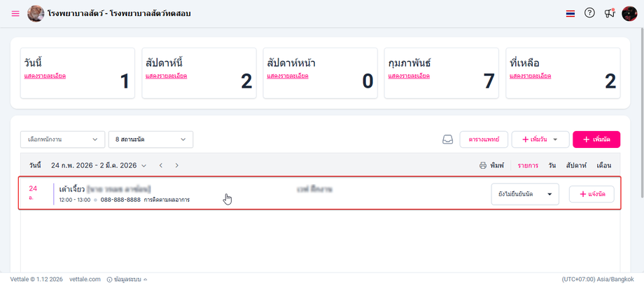Open the ยังไม่ยืนยันนัด status dropdown
The height and width of the screenshot is (286, 644).
(525, 194)
